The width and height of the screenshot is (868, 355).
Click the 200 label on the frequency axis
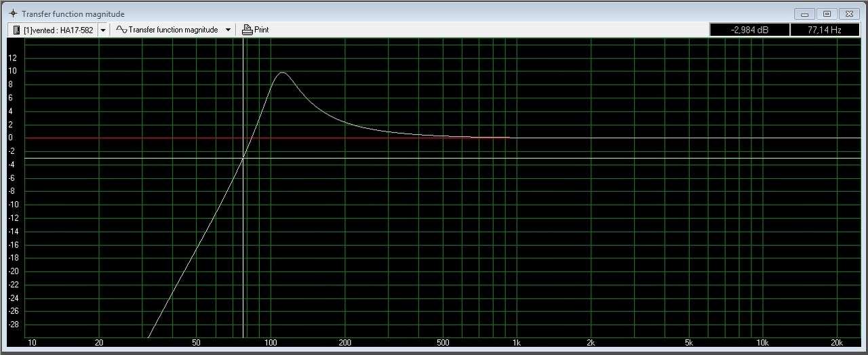point(344,343)
